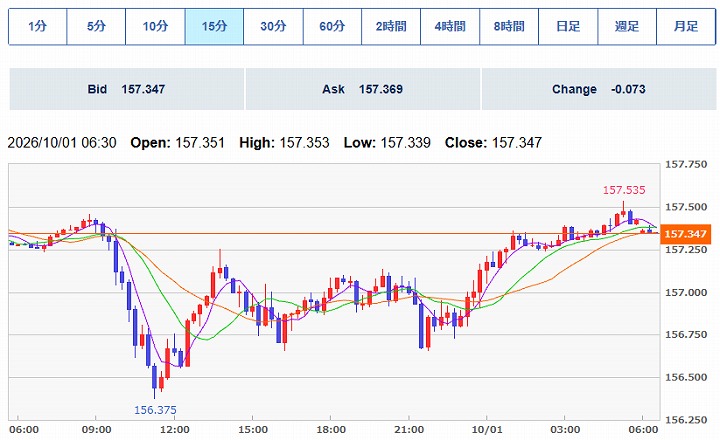This screenshot has width=720, height=440.
Task: Select the 5分 chart interval
Action: (x=96, y=26)
